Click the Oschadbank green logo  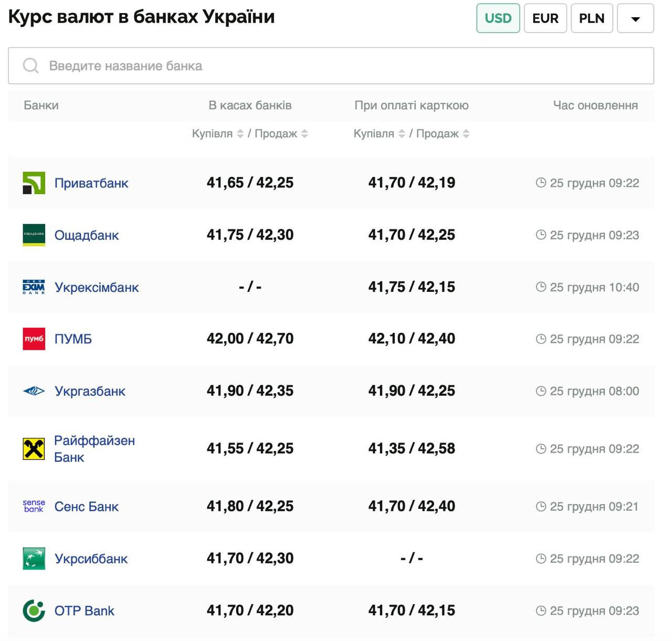(x=34, y=235)
